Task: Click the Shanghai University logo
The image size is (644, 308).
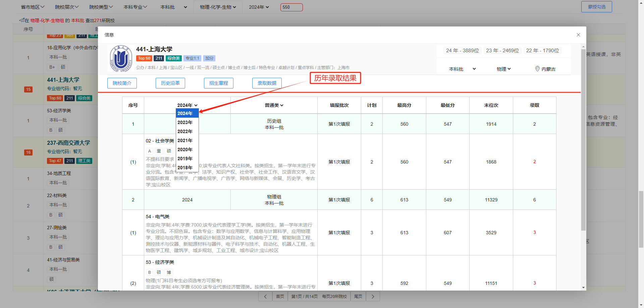Action: (x=121, y=59)
